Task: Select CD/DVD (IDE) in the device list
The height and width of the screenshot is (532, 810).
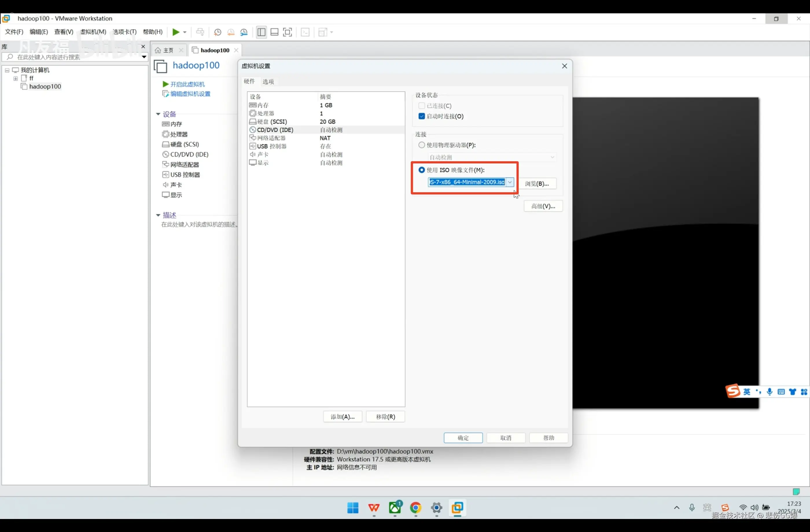Action: coord(275,130)
